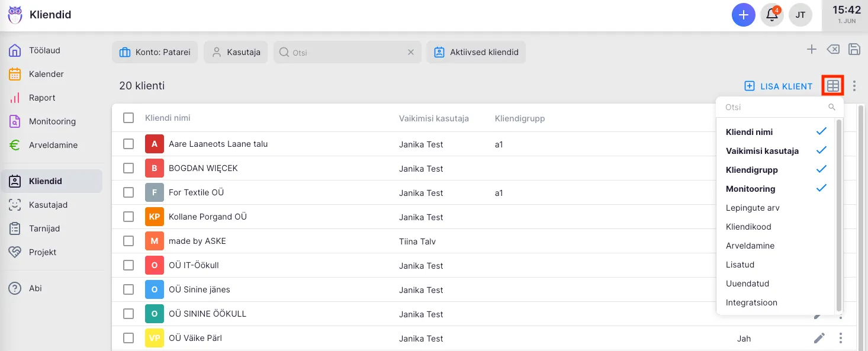
Task: Open the Aktiivsed kliendid filter
Action: pos(476,52)
